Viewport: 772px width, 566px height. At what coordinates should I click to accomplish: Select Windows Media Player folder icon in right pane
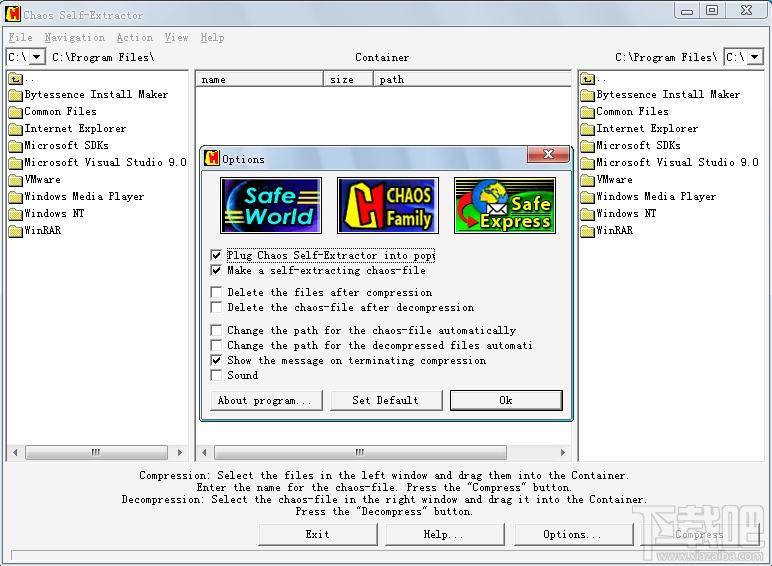[x=587, y=197]
